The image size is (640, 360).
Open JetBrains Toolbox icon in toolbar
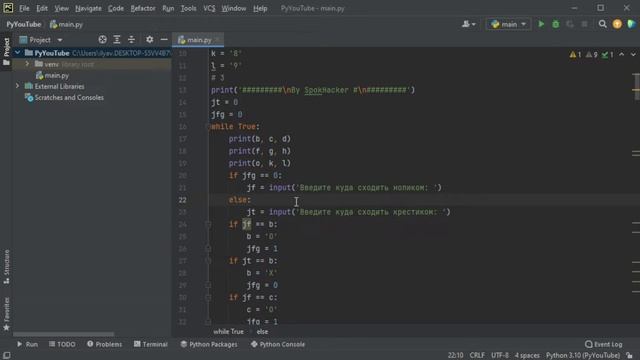coord(631,24)
